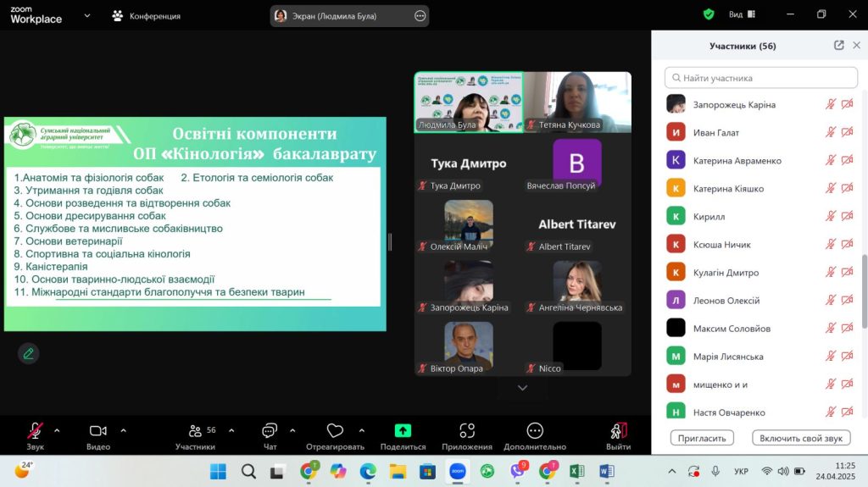Click the green security shield icon
Image resolution: width=868 pixels, height=487 pixels.
709,14
